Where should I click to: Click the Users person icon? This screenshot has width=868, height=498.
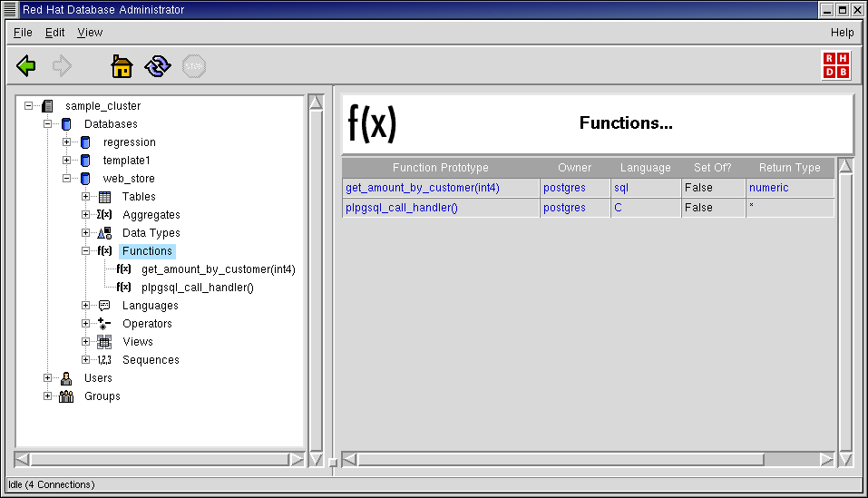click(x=66, y=378)
